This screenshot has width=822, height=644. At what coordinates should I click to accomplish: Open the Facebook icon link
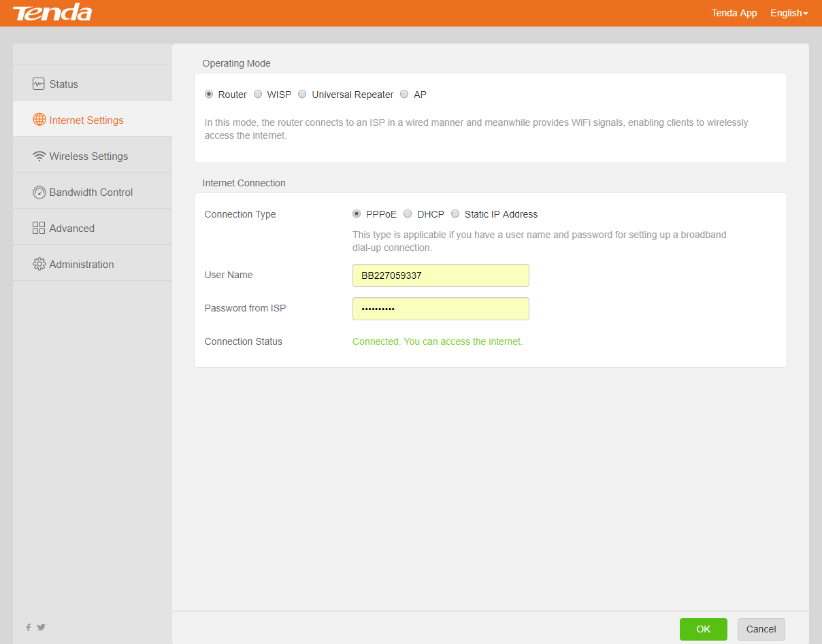pos(29,627)
